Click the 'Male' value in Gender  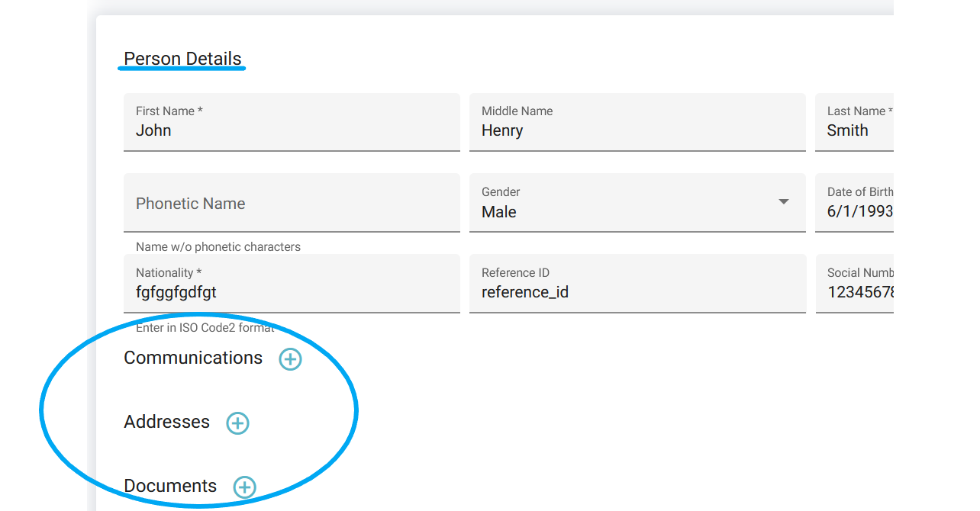(x=499, y=212)
